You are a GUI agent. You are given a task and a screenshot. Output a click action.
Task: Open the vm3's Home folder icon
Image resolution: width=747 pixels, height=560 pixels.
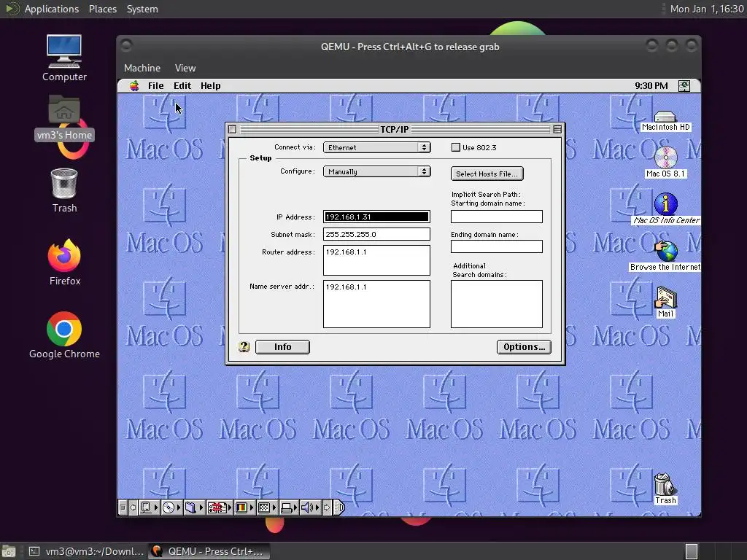tap(64, 117)
